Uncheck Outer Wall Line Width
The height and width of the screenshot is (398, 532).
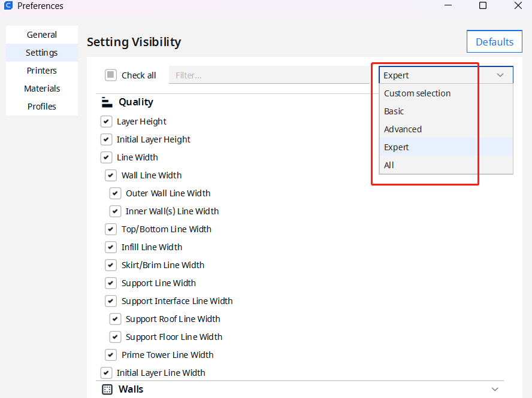point(116,193)
